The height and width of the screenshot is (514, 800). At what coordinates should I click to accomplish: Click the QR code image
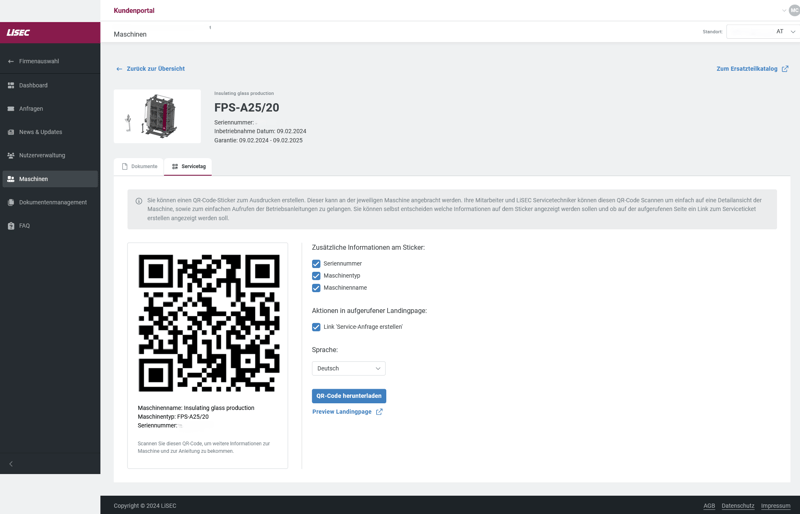[x=209, y=323]
